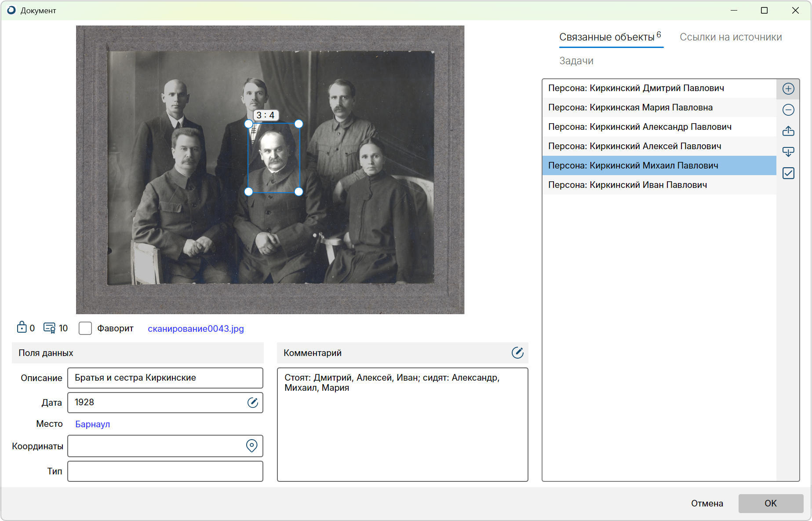The width and height of the screenshot is (812, 521).
Task: Click the Комментарий section header
Action: pos(402,353)
